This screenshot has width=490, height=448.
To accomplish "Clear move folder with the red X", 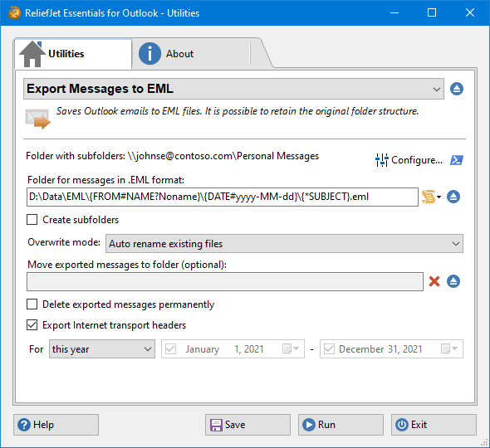I will click(x=434, y=281).
